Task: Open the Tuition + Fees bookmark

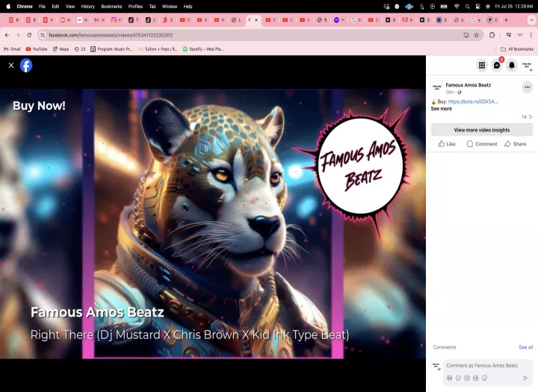Action: 158,49
